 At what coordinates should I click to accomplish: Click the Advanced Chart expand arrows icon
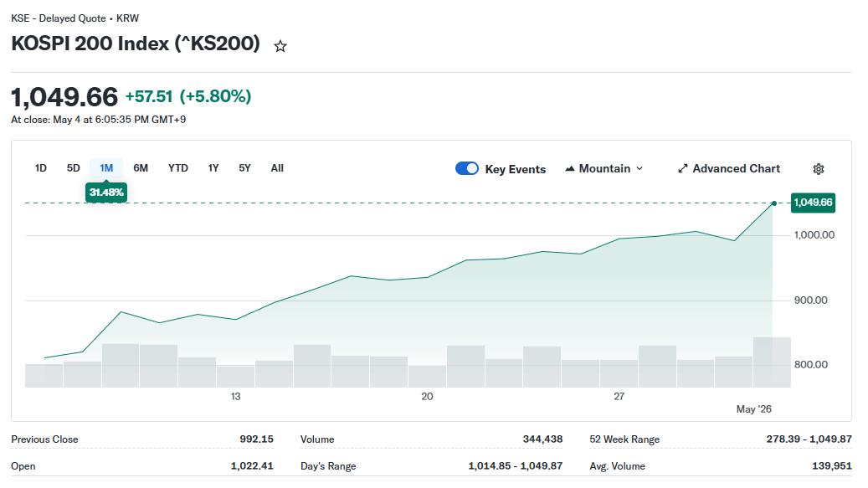point(682,169)
